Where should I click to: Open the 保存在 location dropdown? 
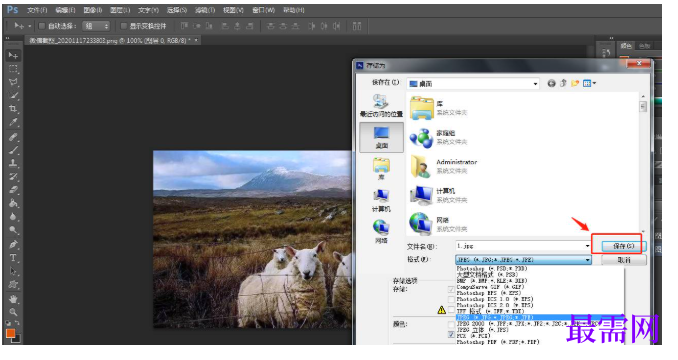[x=473, y=83]
